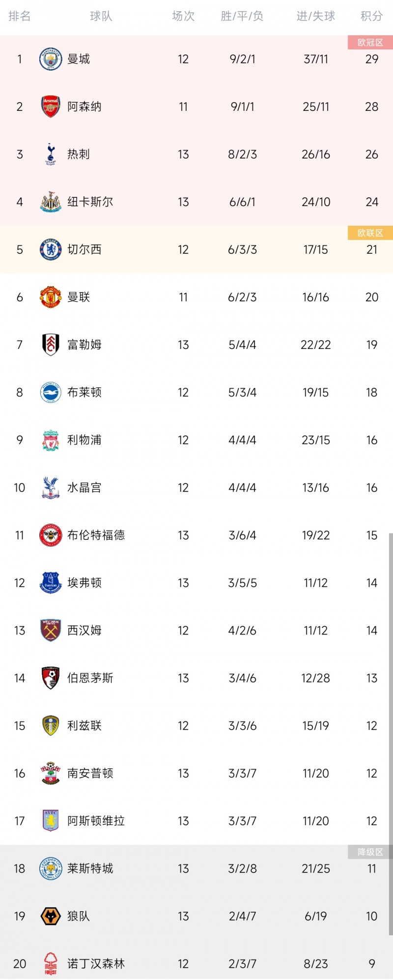Screen dimensions: 393x980
Task: Click the 降级区 zone label
Action: click(370, 851)
